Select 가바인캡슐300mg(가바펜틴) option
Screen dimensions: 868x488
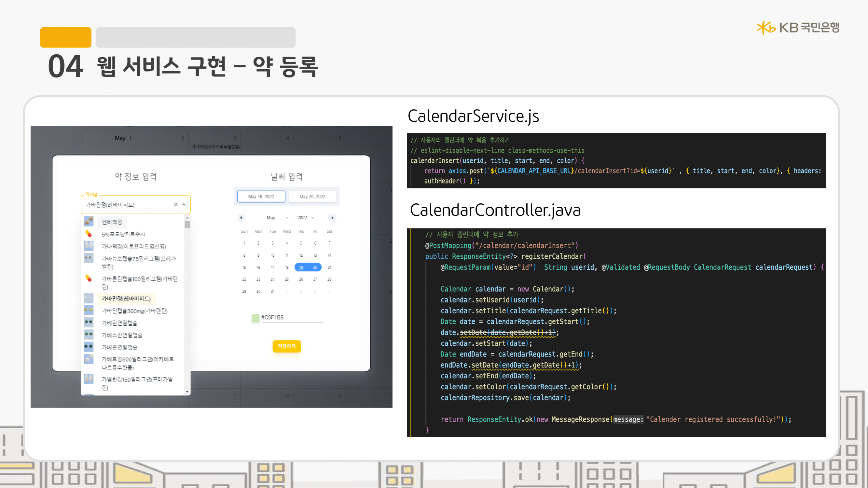(x=134, y=310)
